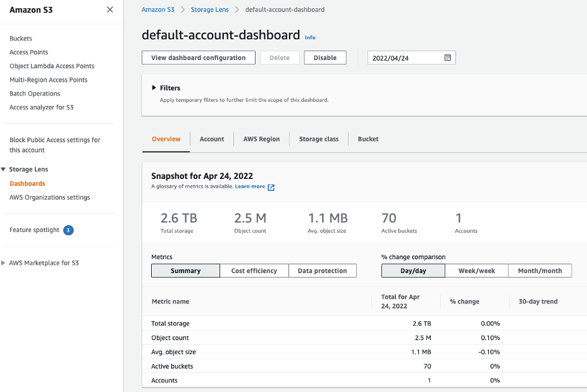
Task: Select the Summary metrics option
Action: click(x=186, y=271)
